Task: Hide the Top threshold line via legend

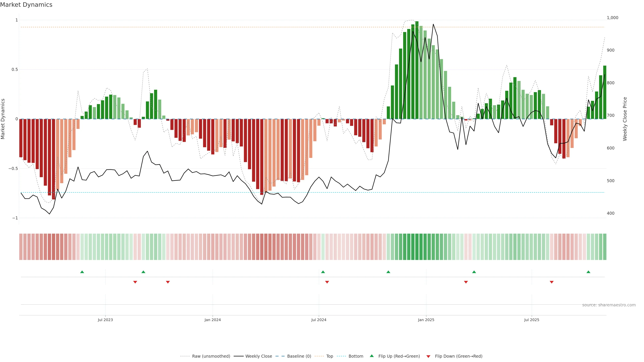Action: point(330,356)
